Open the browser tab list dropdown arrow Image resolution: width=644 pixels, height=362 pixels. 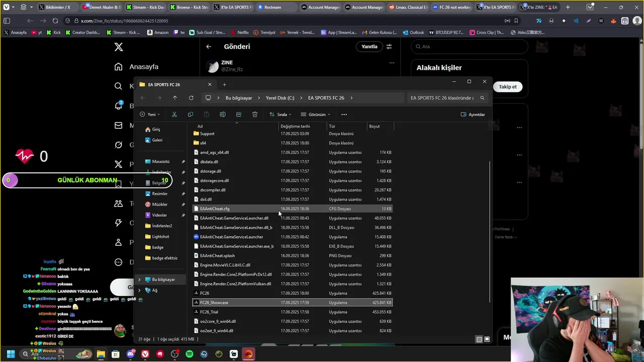coord(590,7)
